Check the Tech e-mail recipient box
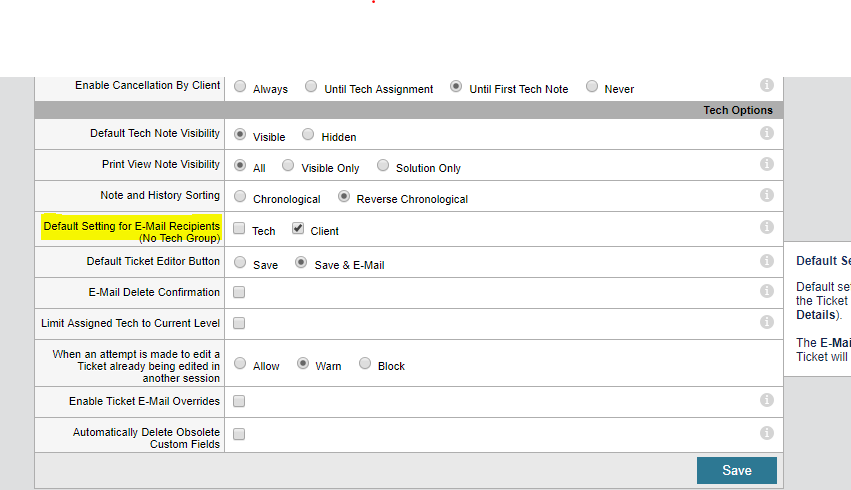This screenshot has width=851, height=490. [239, 228]
